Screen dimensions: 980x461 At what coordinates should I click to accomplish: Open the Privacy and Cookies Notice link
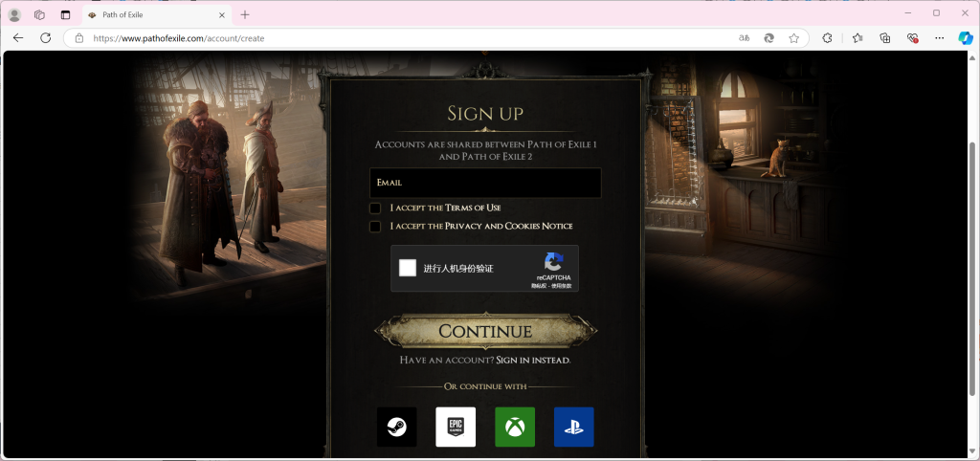(509, 226)
